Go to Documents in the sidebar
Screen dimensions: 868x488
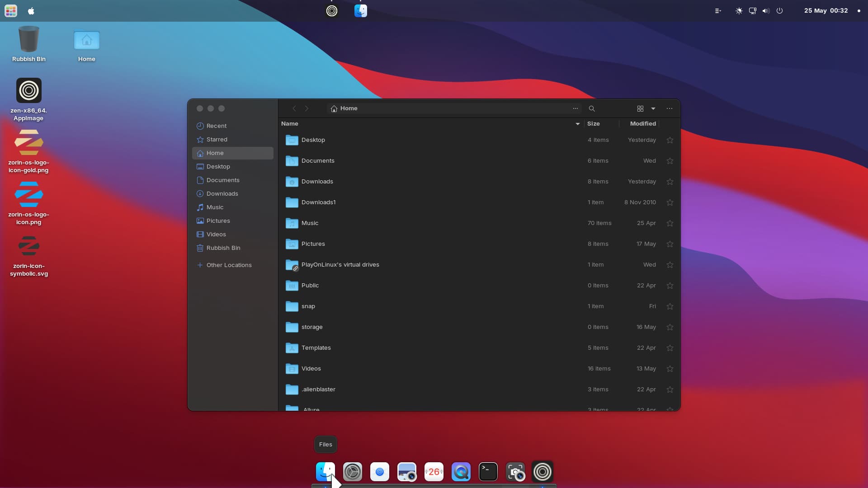point(233,180)
